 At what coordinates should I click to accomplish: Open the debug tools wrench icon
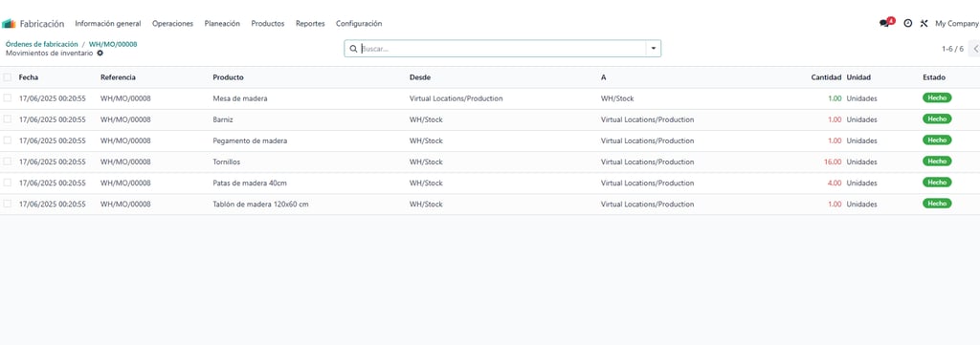[x=924, y=23]
